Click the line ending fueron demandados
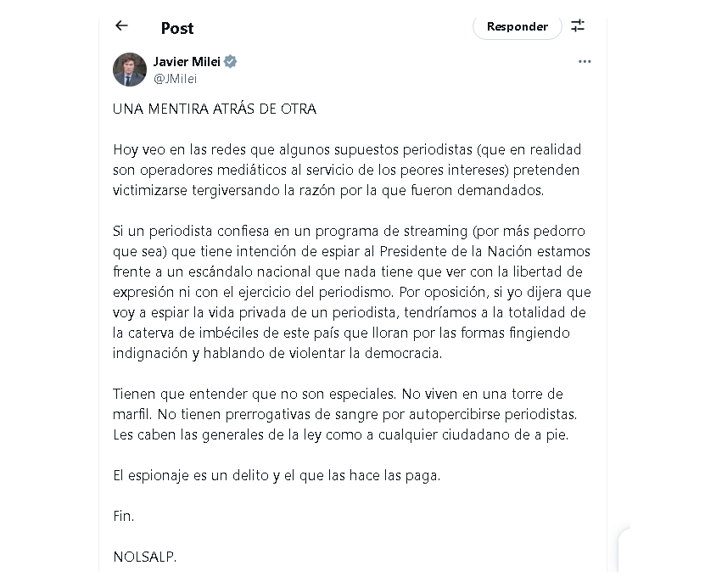The width and height of the screenshot is (705, 588). tap(328, 190)
